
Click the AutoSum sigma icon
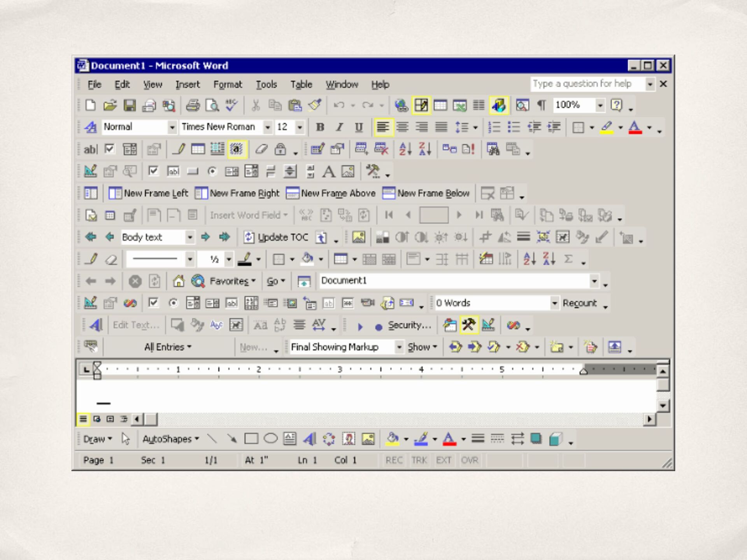568,259
